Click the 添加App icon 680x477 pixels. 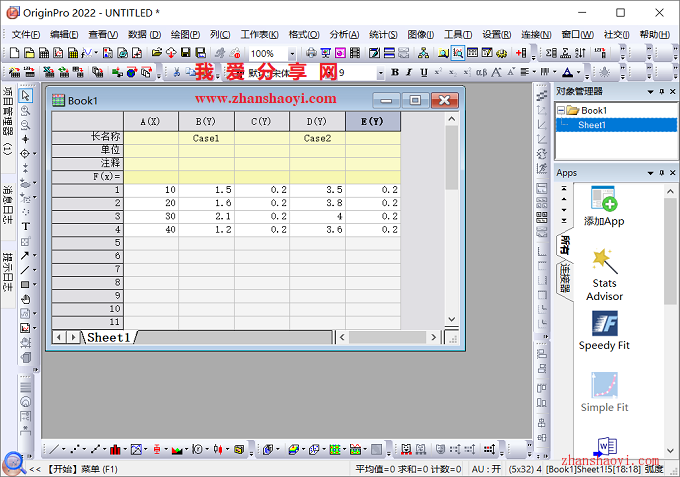pyautogui.click(x=604, y=206)
